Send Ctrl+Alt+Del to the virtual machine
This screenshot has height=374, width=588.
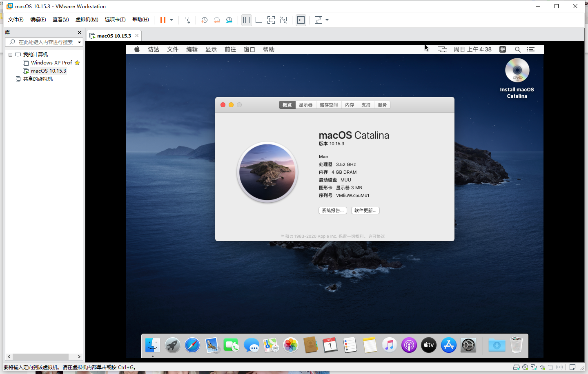tap(187, 20)
